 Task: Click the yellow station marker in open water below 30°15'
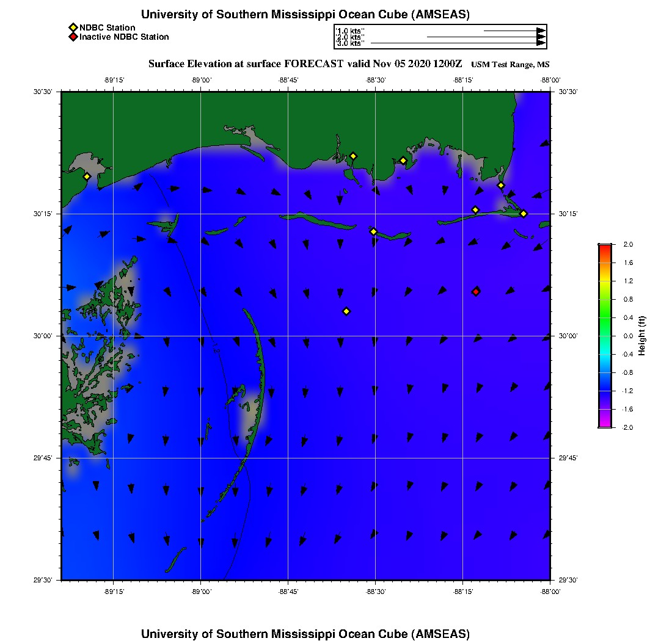tap(346, 311)
